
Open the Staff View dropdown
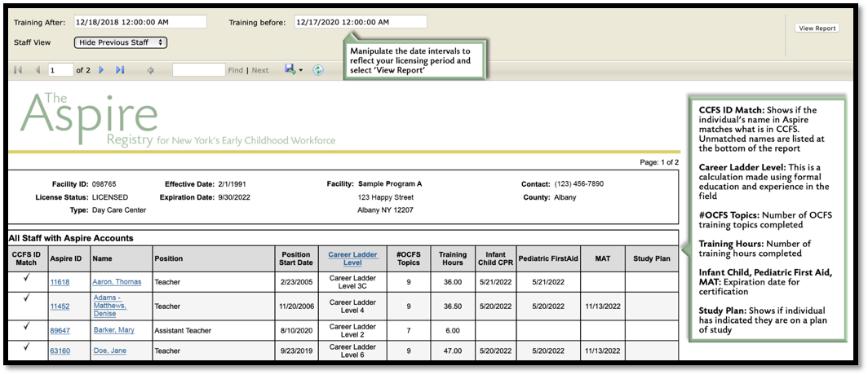click(121, 42)
